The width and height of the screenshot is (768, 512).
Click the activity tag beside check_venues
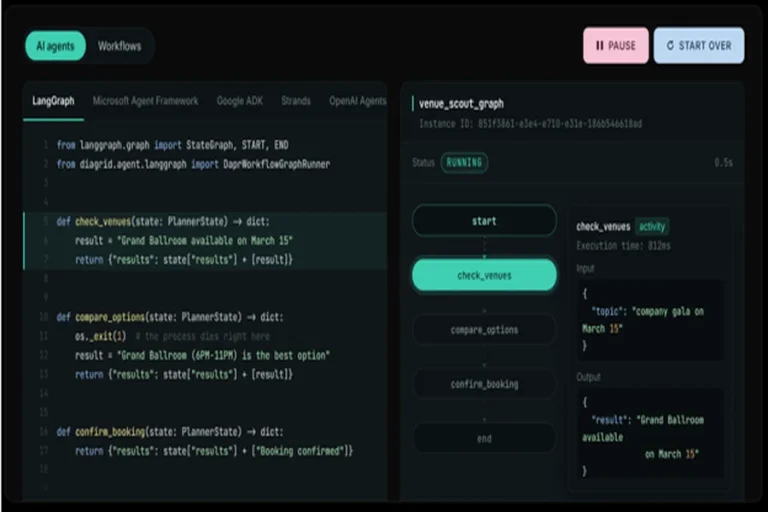click(x=652, y=226)
